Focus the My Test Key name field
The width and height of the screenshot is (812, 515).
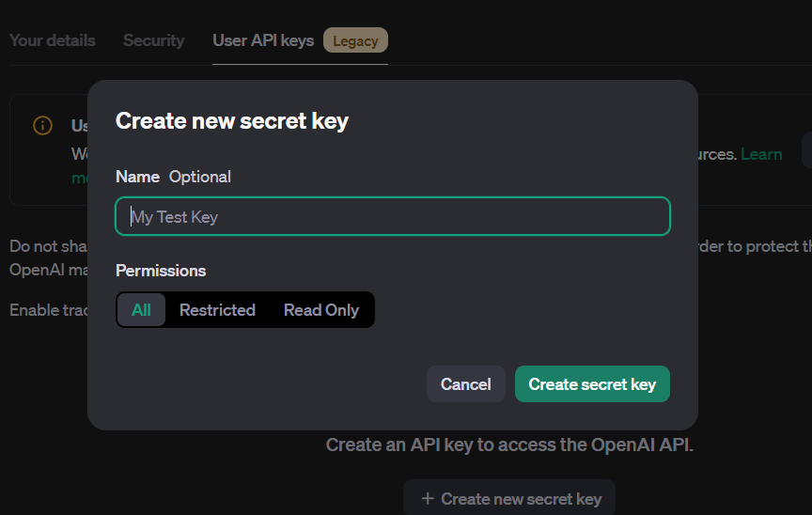click(393, 216)
